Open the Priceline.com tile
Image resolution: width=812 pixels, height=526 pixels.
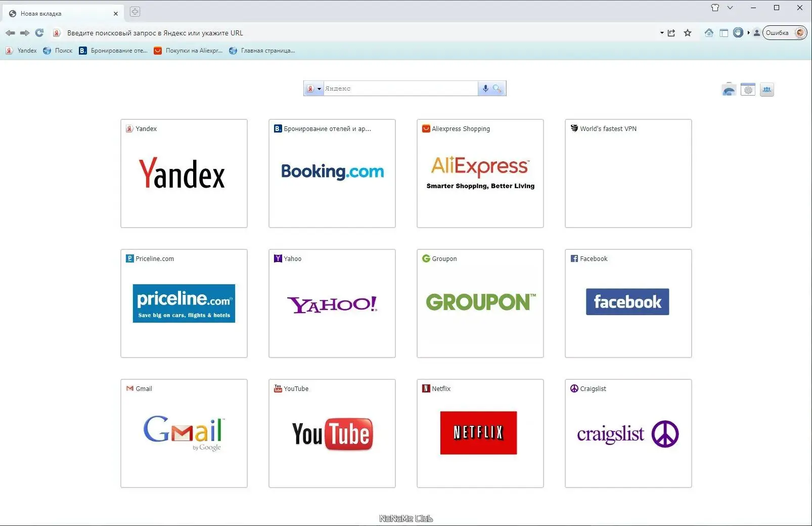click(184, 303)
